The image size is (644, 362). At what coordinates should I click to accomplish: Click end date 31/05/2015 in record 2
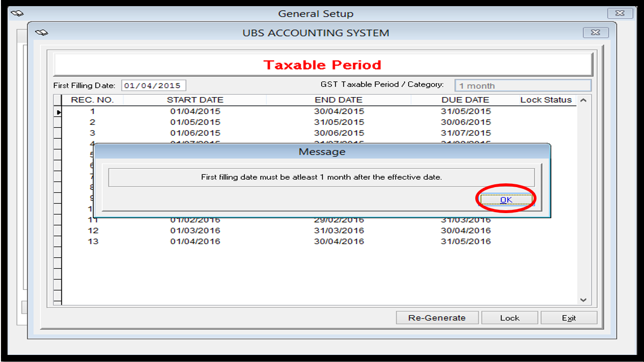(339, 123)
